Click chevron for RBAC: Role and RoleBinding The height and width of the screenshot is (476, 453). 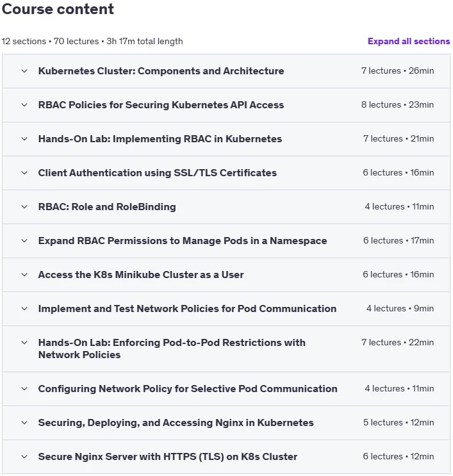(x=24, y=207)
